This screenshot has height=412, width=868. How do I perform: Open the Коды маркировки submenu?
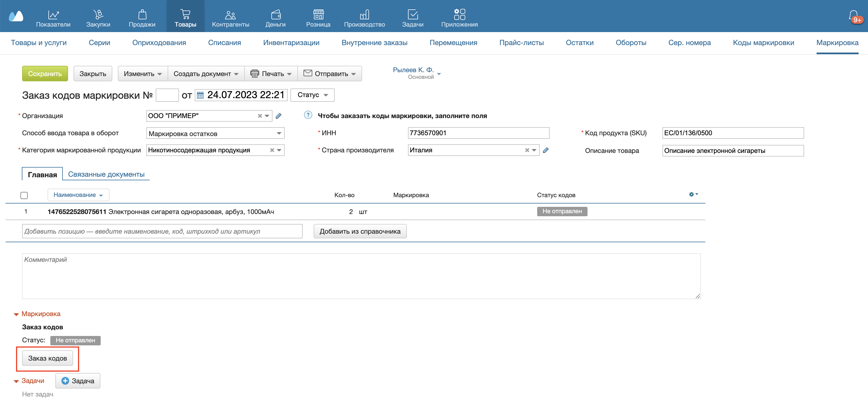click(763, 43)
